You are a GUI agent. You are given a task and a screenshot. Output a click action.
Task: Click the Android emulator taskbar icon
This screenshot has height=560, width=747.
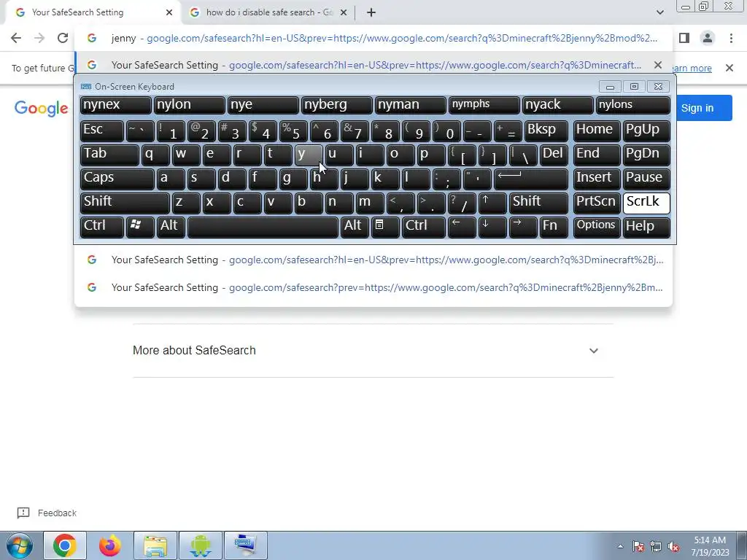(x=200, y=545)
